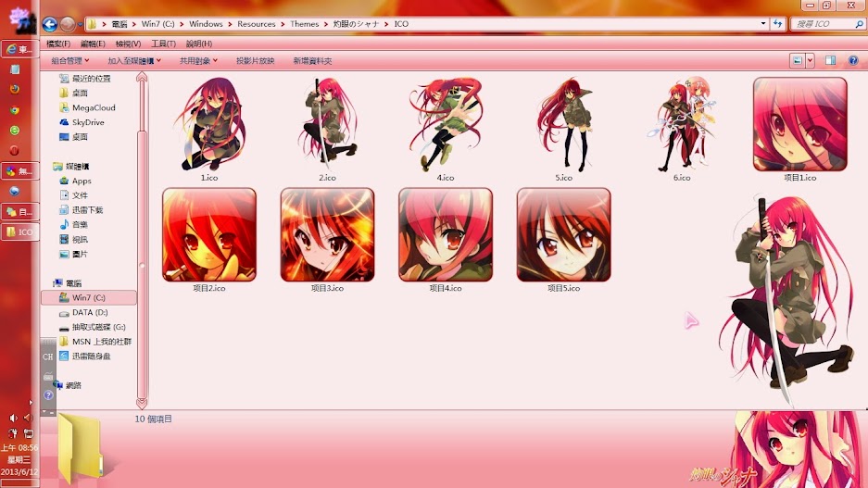Click the CH language bar indicator
The width and height of the screenshot is (868, 488).
(47, 357)
